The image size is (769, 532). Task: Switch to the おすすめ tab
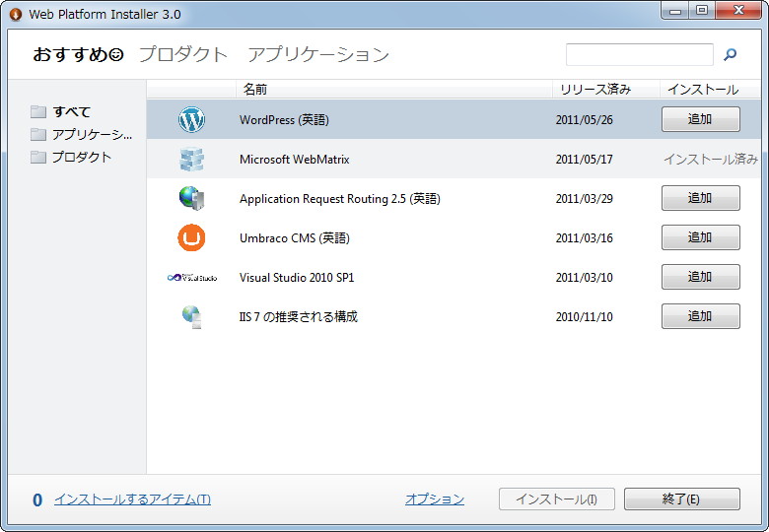coord(78,54)
